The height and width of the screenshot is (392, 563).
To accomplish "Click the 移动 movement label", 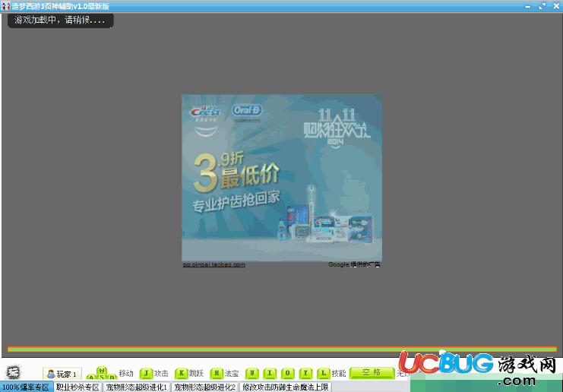I will tap(126, 373).
